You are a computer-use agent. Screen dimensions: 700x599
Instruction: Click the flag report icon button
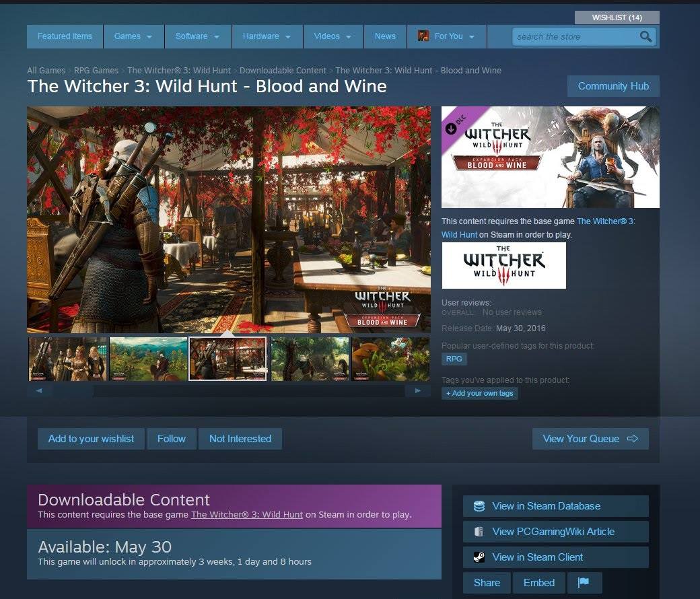tap(584, 582)
